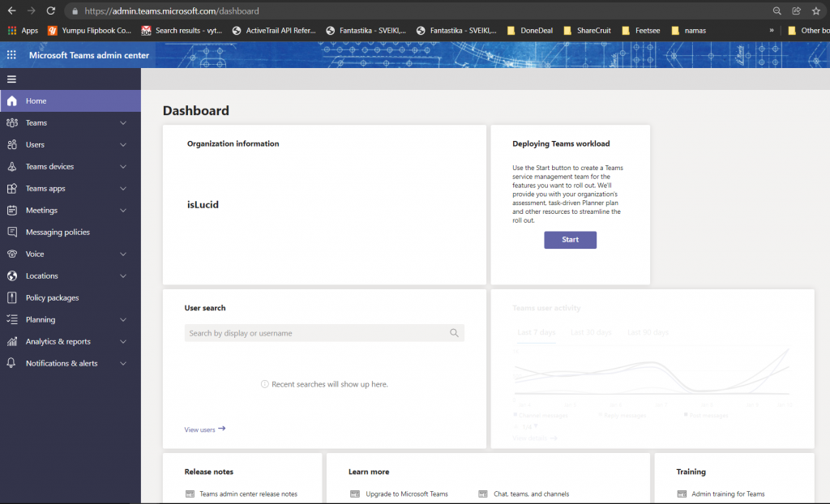Click the browser address bar URL
This screenshot has width=830, height=504.
point(172,11)
